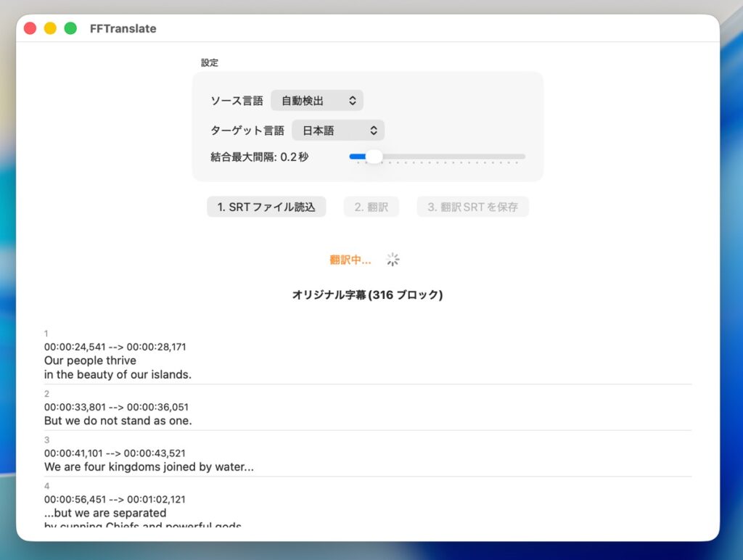Image resolution: width=743 pixels, height=560 pixels.
Task: Click the オリジナル字幕 (316 ブロック) heading
Action: [367, 295]
